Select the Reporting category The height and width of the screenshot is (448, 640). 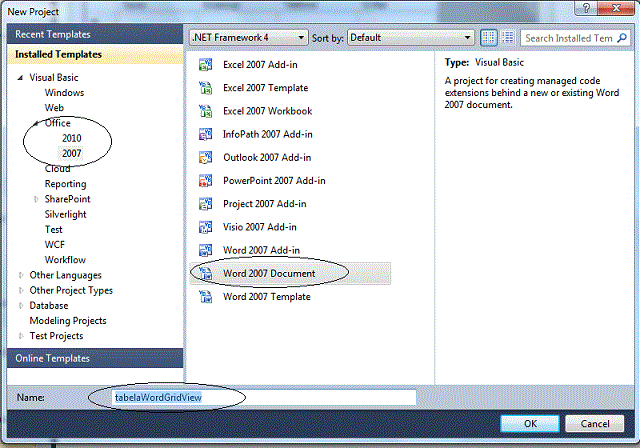point(65,184)
